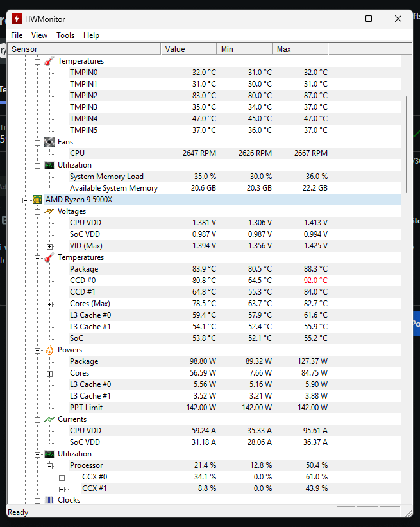Click the thermometer icon beside the upper Temperatures
Screen dimensions: 420x527
coord(49,61)
